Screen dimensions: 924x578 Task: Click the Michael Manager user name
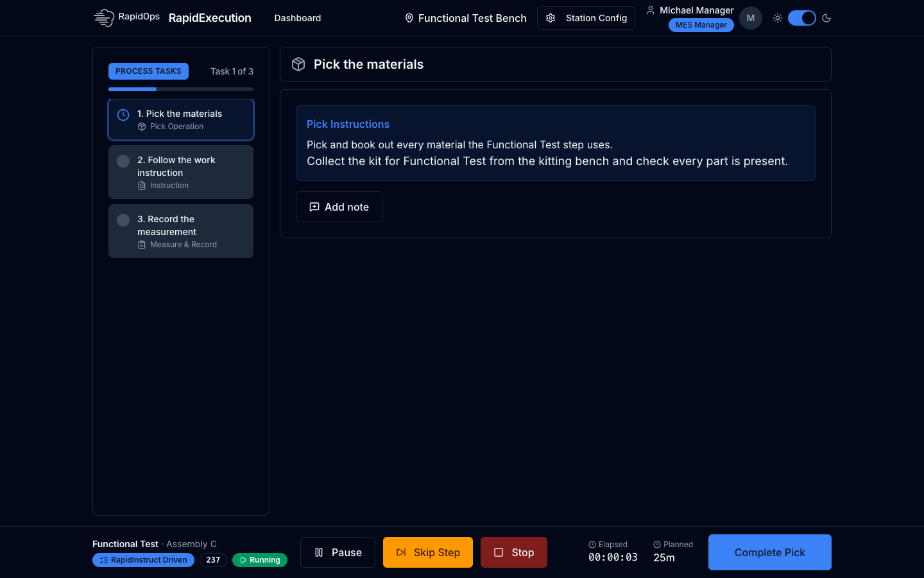tap(697, 10)
